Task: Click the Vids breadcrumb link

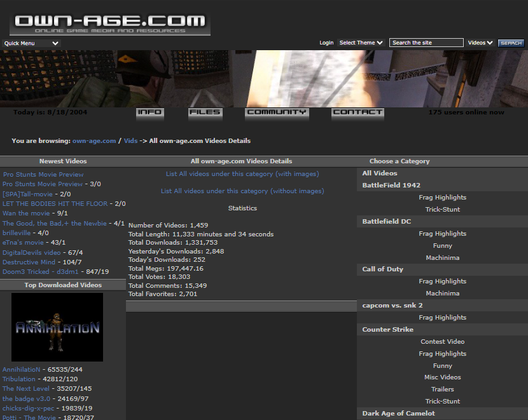Action: click(130, 141)
